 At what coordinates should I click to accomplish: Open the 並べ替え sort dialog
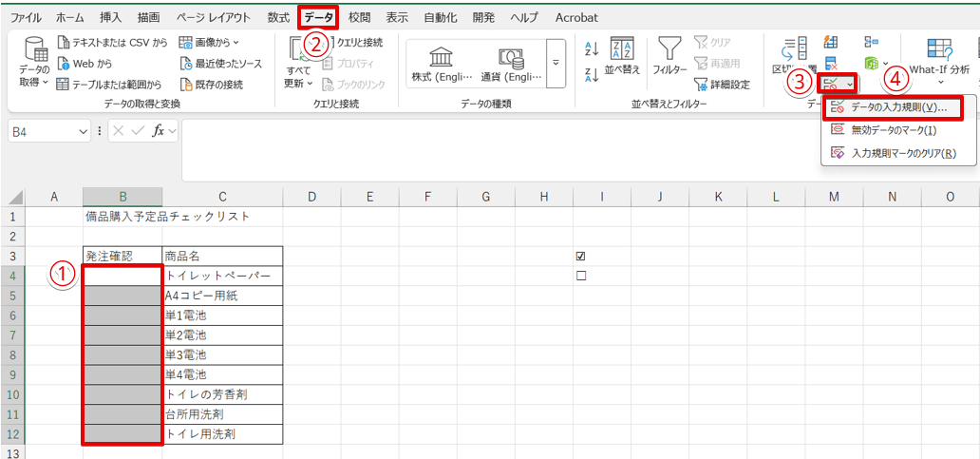[x=623, y=56]
